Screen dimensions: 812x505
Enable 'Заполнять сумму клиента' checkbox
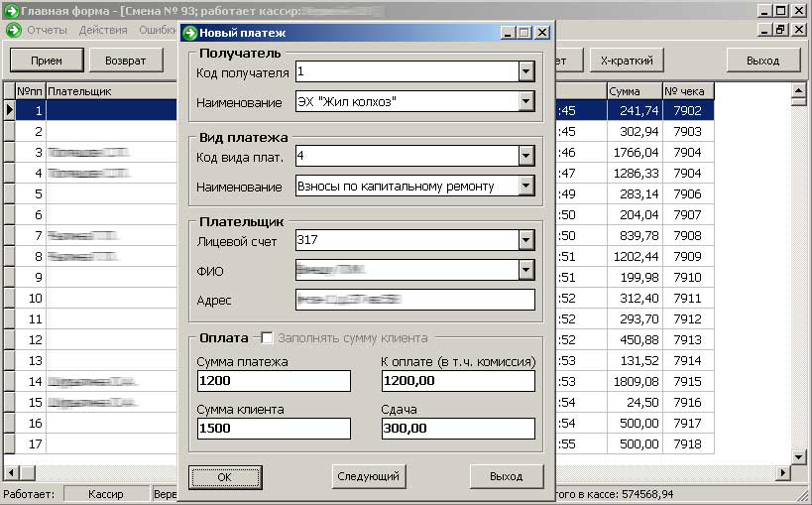(267, 338)
